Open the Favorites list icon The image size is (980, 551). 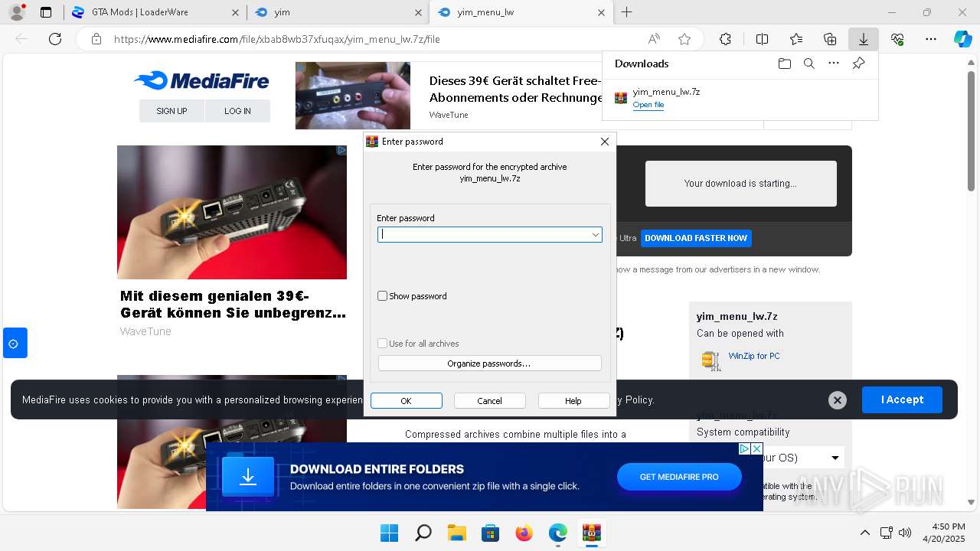coord(796,39)
